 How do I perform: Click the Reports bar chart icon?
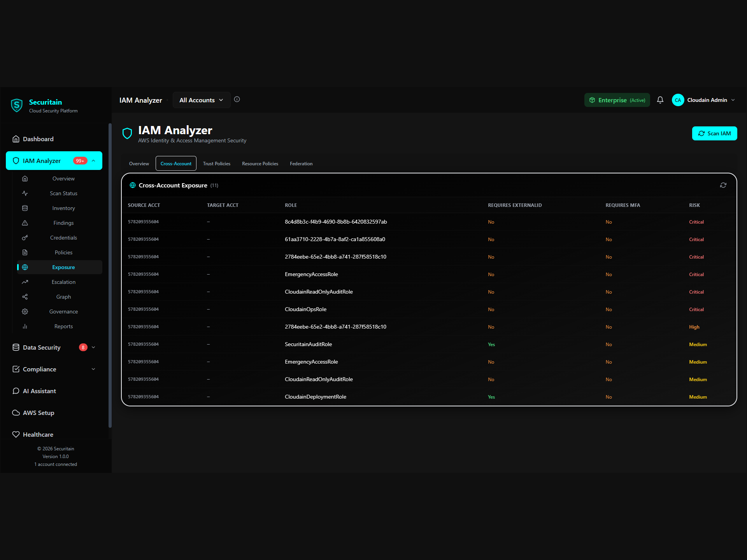(x=25, y=326)
